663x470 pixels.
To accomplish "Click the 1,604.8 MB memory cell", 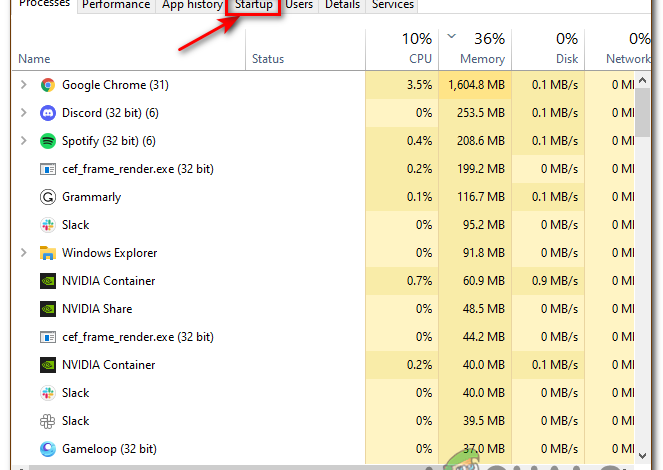I will [475, 85].
